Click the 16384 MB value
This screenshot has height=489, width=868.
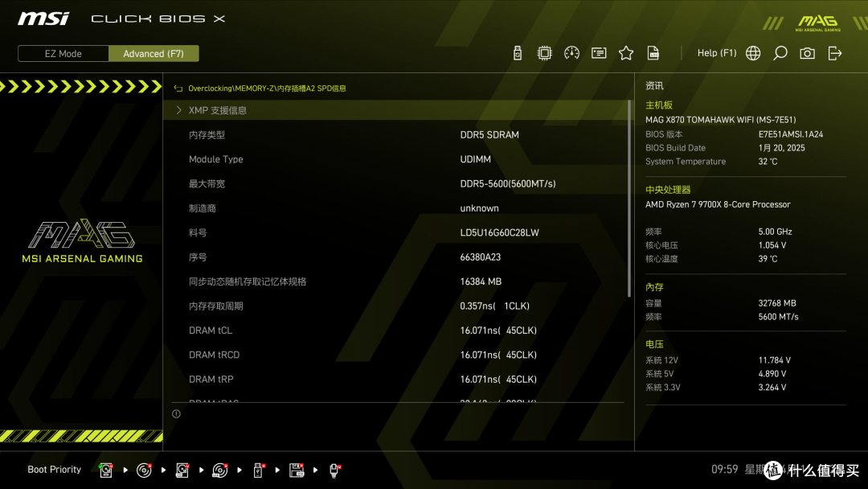pos(481,281)
